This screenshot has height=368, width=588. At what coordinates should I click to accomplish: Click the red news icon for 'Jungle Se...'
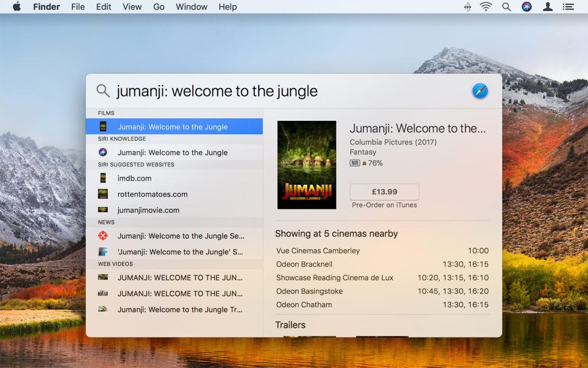pos(103,235)
